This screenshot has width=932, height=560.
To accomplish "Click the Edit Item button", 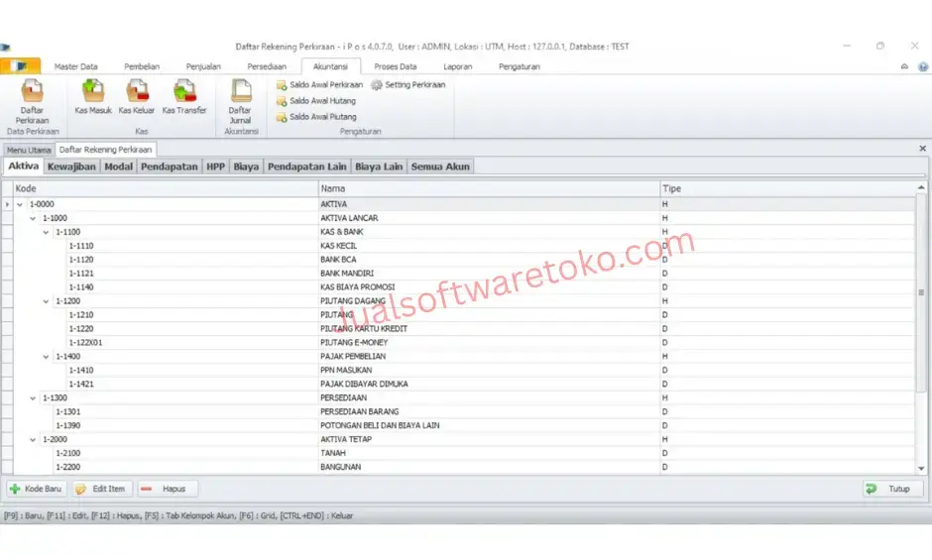I will pyautogui.click(x=102, y=489).
